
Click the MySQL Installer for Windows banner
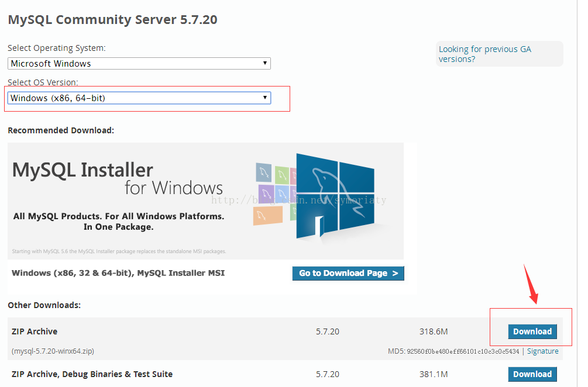click(205, 201)
